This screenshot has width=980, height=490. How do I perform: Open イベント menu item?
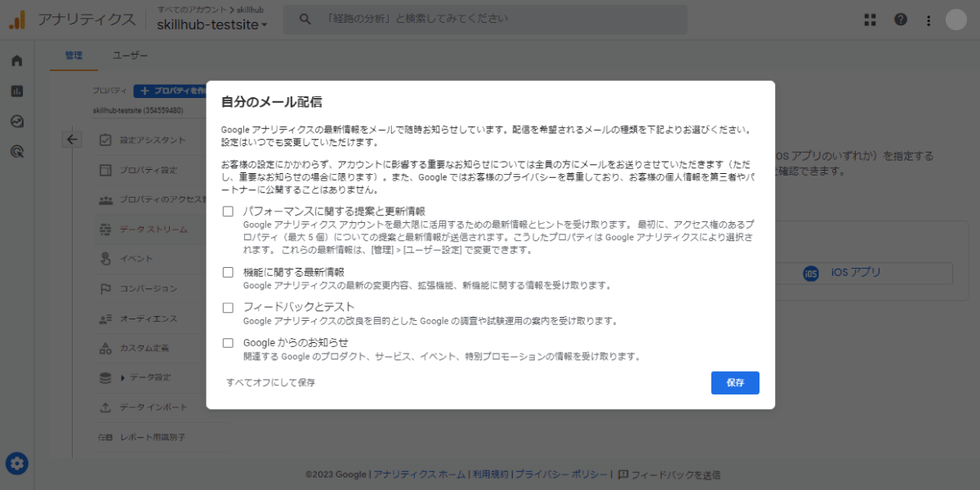136,259
